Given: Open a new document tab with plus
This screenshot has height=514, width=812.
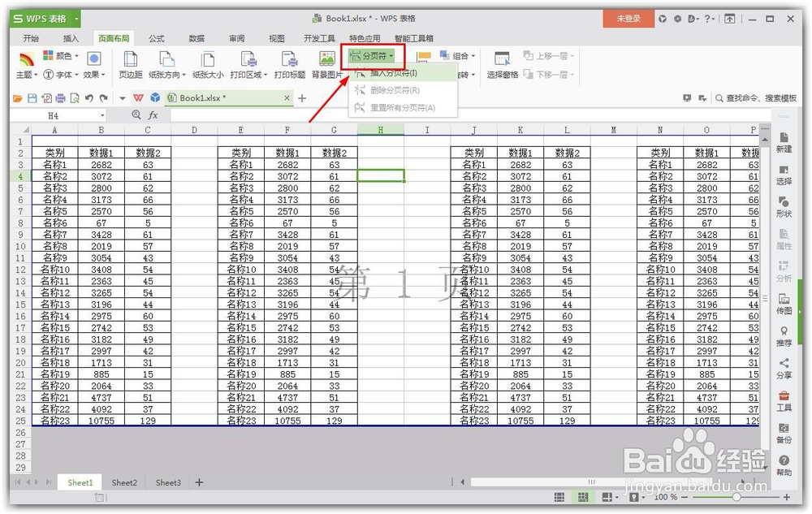Looking at the screenshot, I should click(302, 97).
